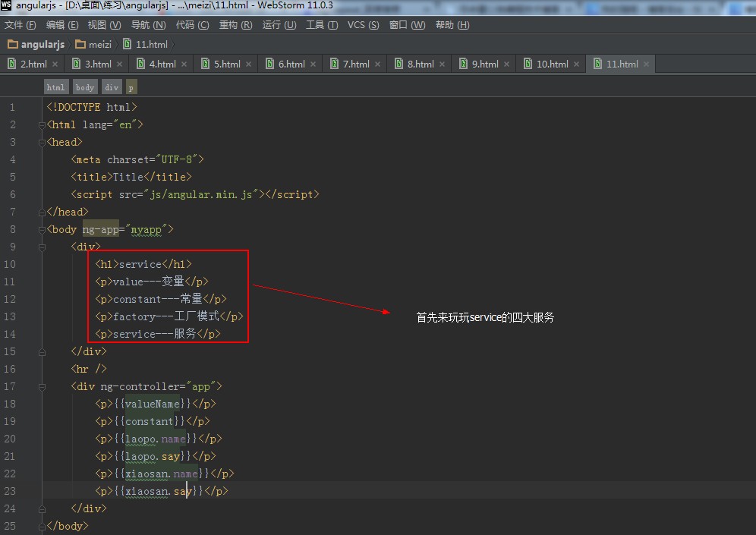Collapse the div fold on line 9

pyautogui.click(x=42, y=247)
